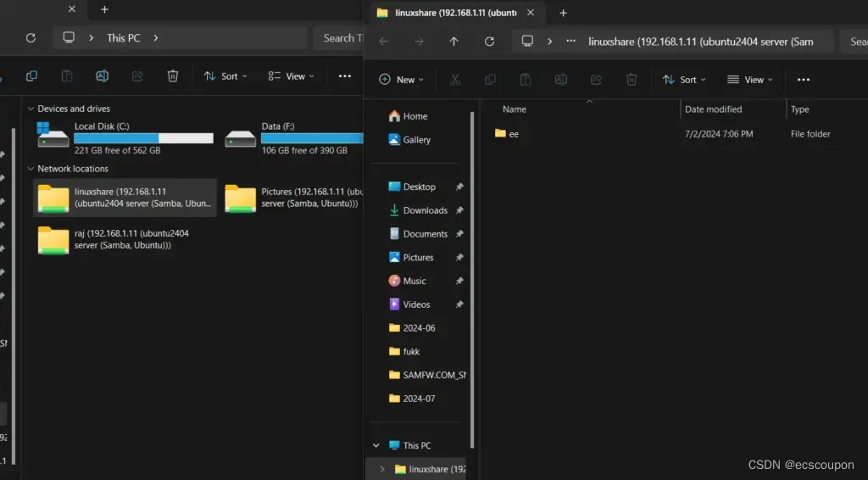The width and height of the screenshot is (868, 480).
Task: Collapse the Devices and drives group
Action: tap(31, 109)
